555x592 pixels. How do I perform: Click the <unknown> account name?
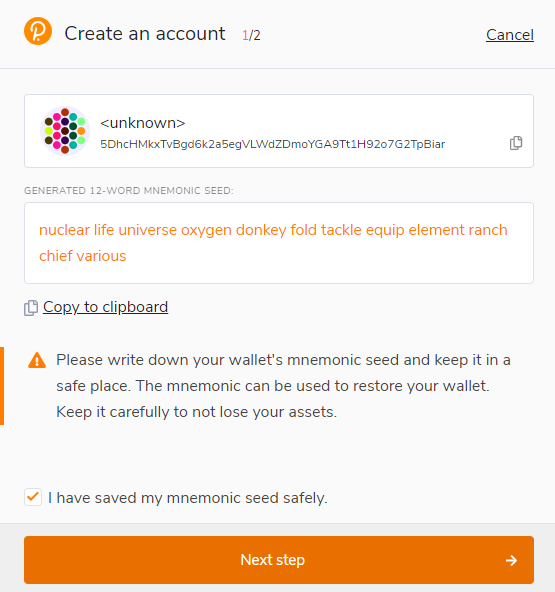[x=143, y=123]
